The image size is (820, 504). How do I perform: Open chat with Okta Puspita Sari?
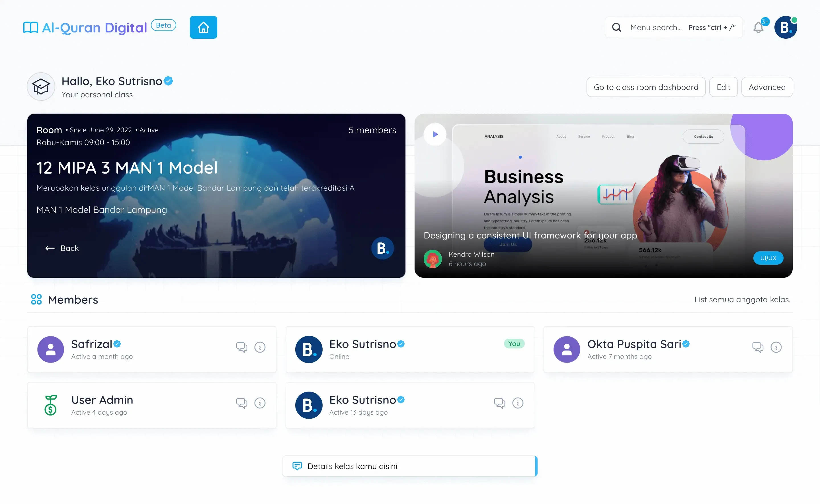(x=758, y=347)
